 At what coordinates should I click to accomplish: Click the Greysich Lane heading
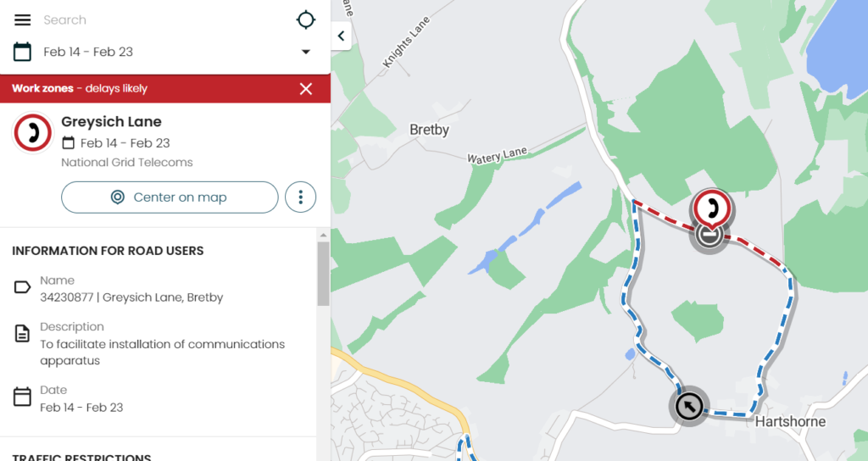click(x=111, y=122)
